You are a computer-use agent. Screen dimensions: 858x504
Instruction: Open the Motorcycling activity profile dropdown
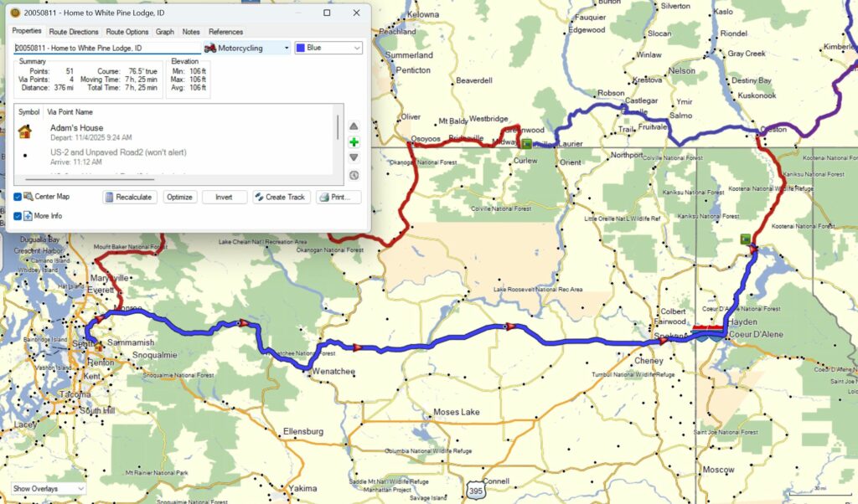coord(247,49)
